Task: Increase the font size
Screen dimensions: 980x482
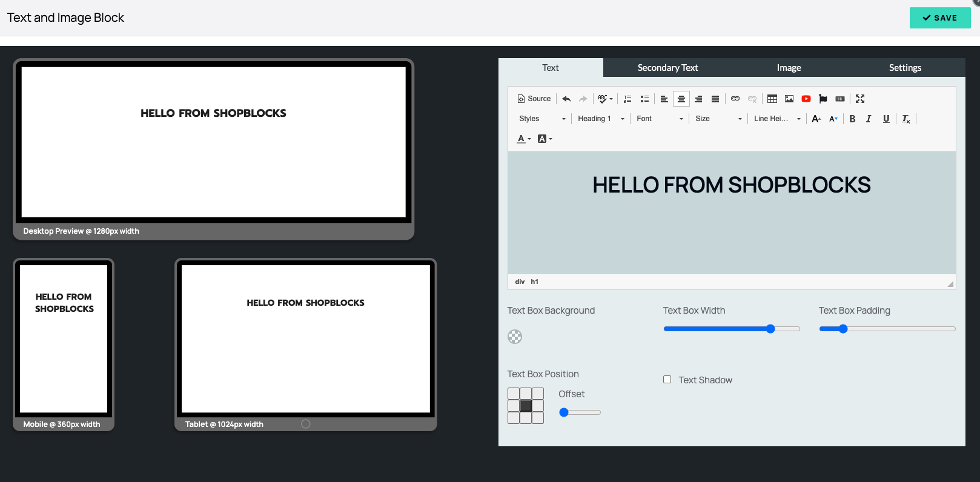Action: (816, 119)
